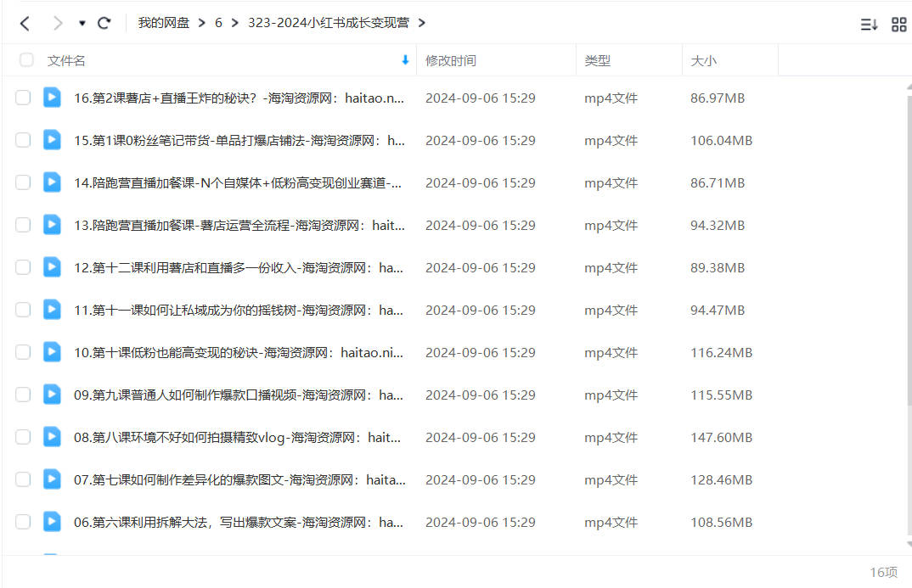Go back with the left arrow icon
This screenshot has width=912, height=588.
click(x=25, y=23)
